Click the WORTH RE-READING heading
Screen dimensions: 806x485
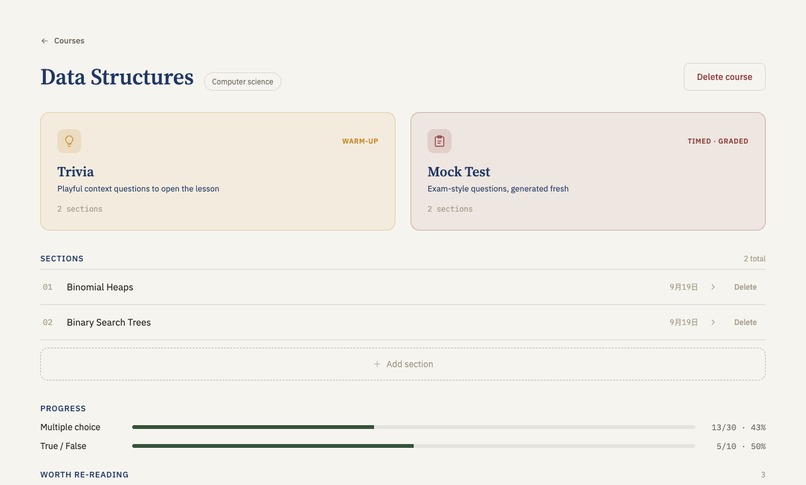(x=84, y=475)
